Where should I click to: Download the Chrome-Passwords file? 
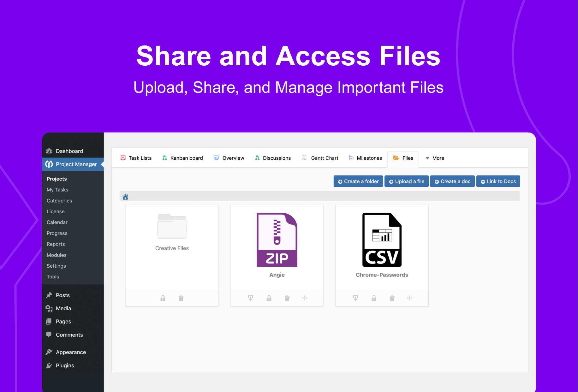point(355,298)
